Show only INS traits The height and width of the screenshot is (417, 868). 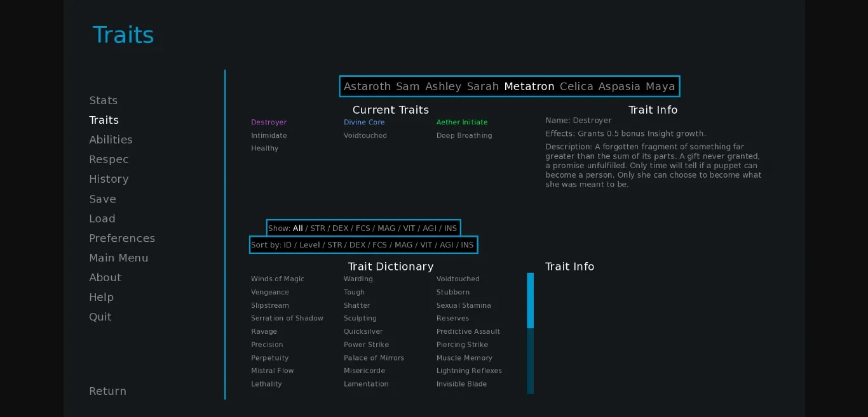tap(451, 228)
